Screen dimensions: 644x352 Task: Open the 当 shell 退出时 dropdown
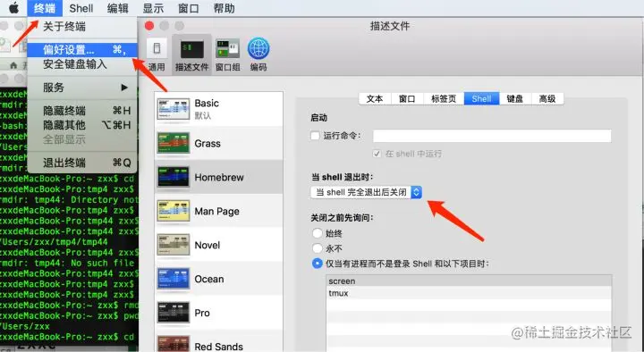(367, 192)
